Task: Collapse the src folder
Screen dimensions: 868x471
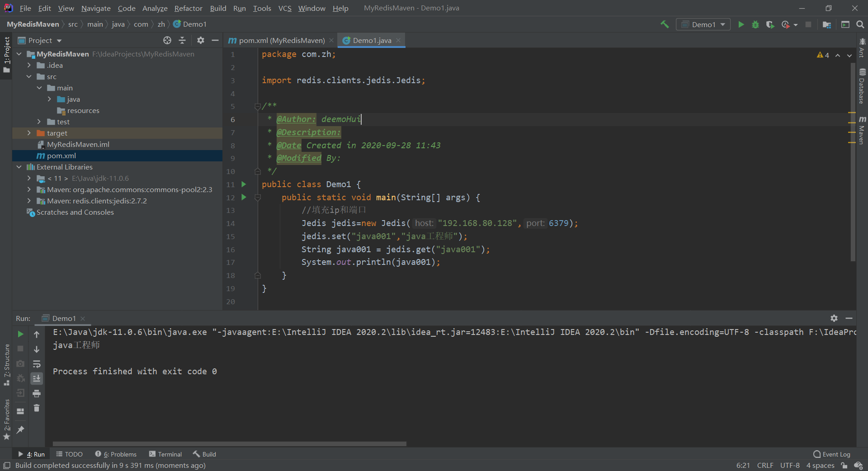Action: pos(29,76)
